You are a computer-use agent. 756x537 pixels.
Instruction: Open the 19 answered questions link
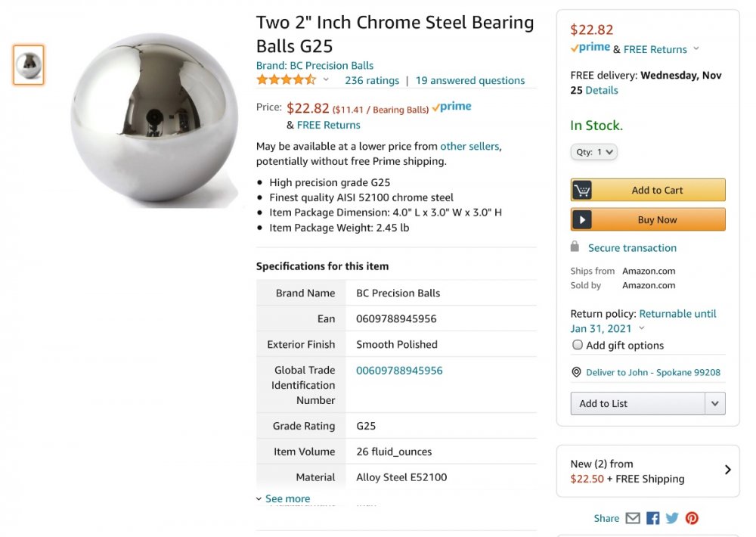pyautogui.click(x=469, y=80)
